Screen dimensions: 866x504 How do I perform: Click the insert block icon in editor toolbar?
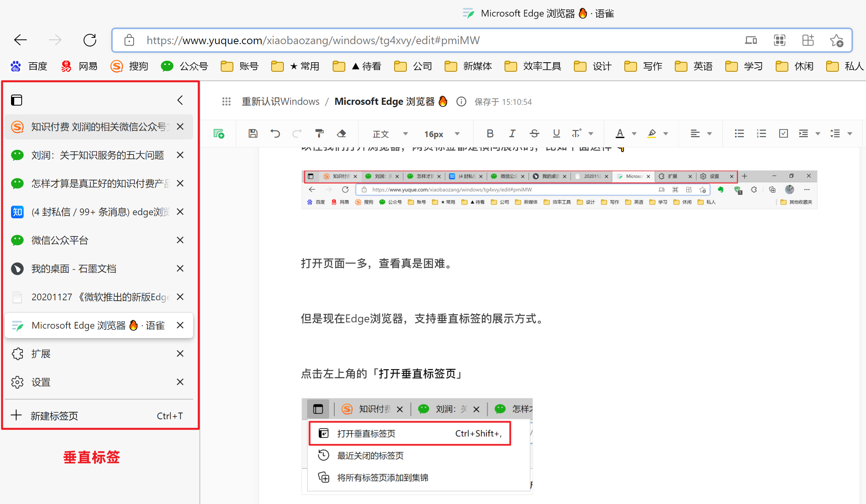(218, 134)
